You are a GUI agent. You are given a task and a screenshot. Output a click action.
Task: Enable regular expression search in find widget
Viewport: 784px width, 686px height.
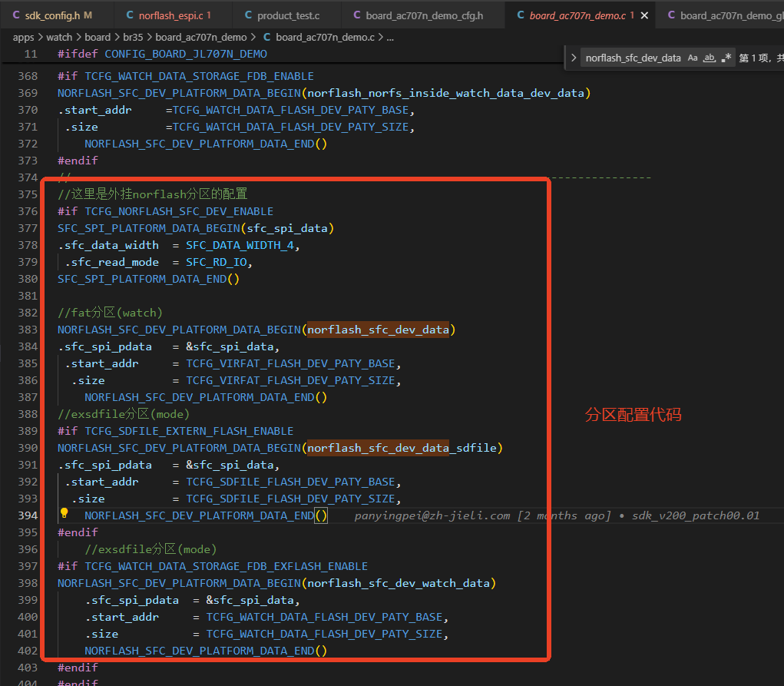point(726,58)
